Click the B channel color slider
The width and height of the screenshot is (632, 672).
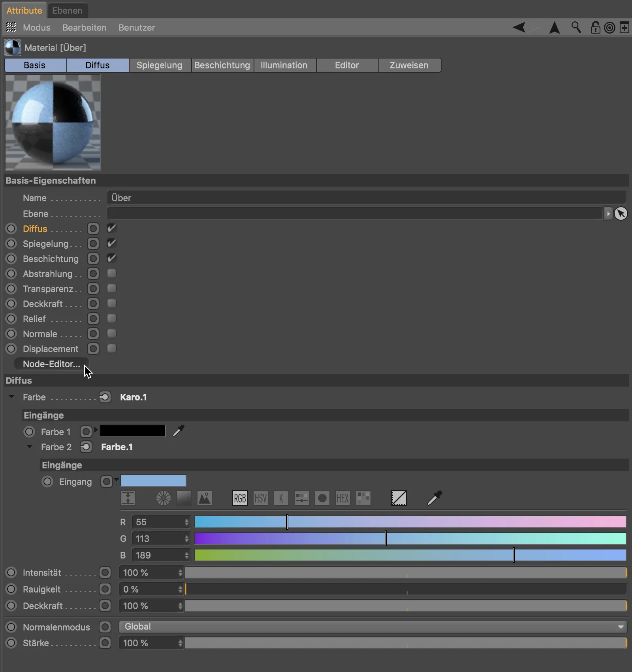[x=410, y=555]
